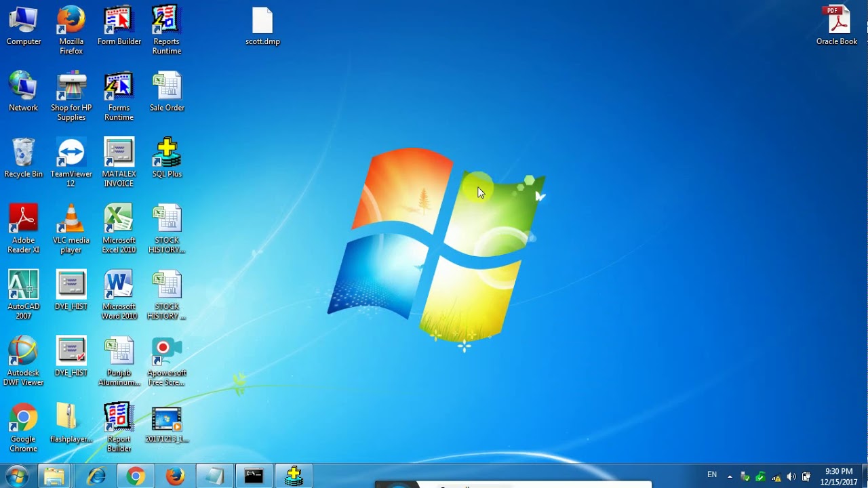
Task: Open the Oracle Book PDF icon
Action: tap(837, 26)
